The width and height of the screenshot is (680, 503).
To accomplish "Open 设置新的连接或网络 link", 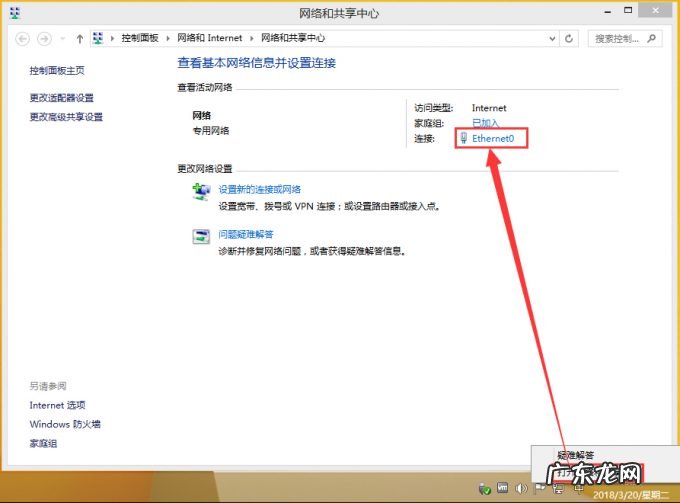I will pyautogui.click(x=259, y=189).
